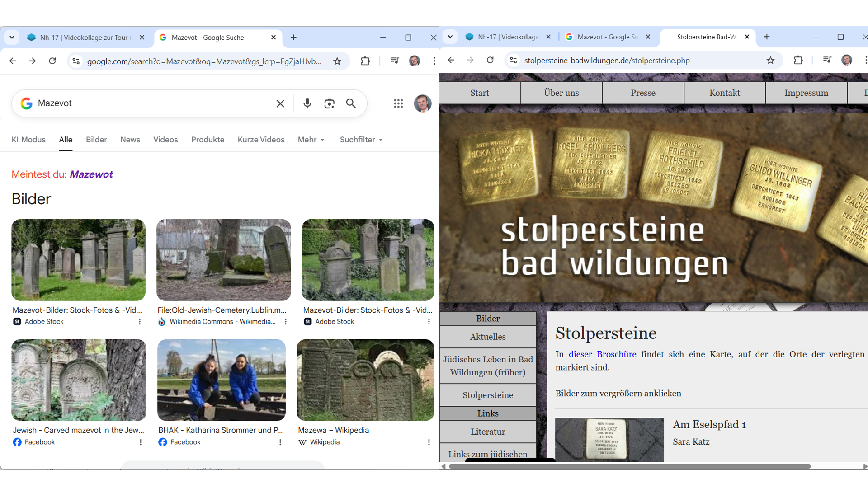The image size is (868, 488).
Task: Open media control icon in right browser
Action: click(827, 61)
